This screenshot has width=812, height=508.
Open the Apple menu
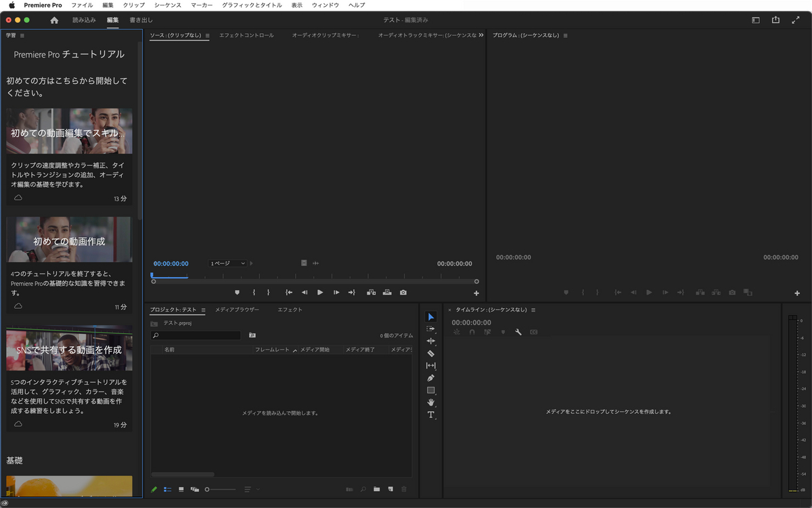coord(12,5)
